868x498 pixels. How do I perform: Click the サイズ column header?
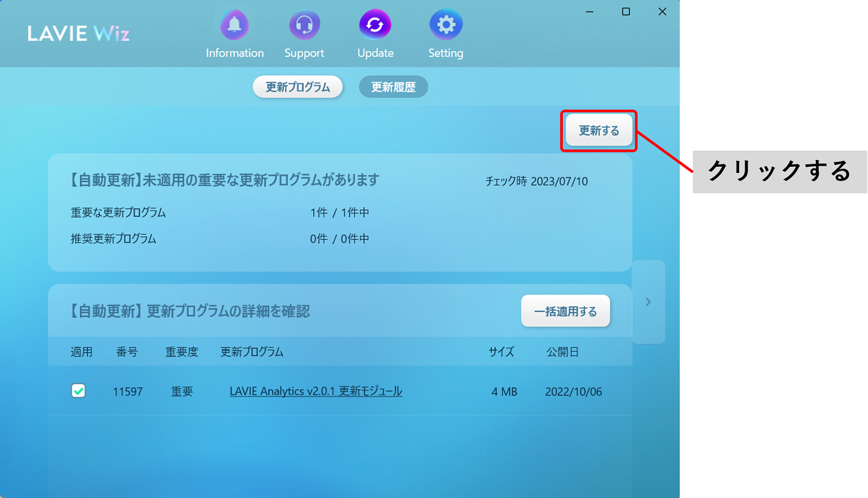pos(501,352)
